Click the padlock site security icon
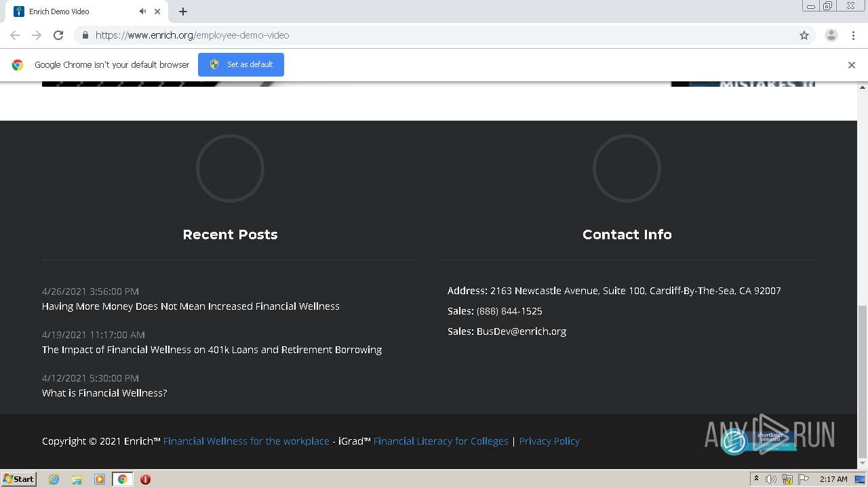868x488 pixels. 85,35
